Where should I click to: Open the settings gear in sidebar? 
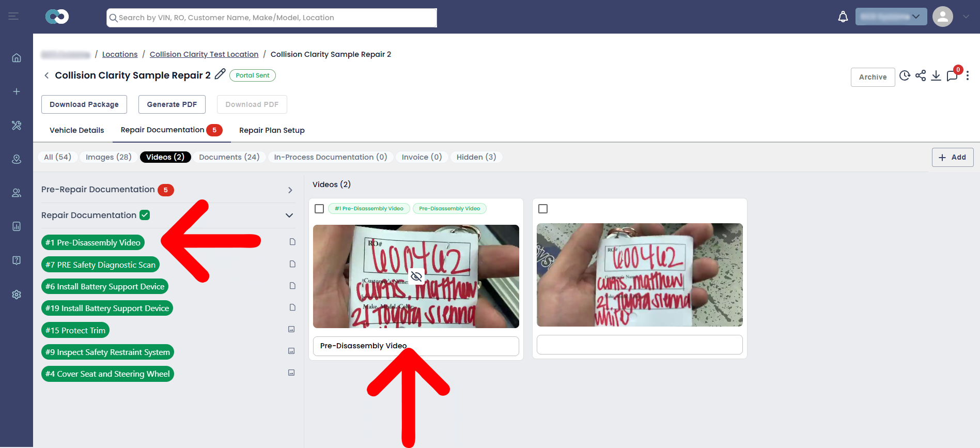pos(17,294)
